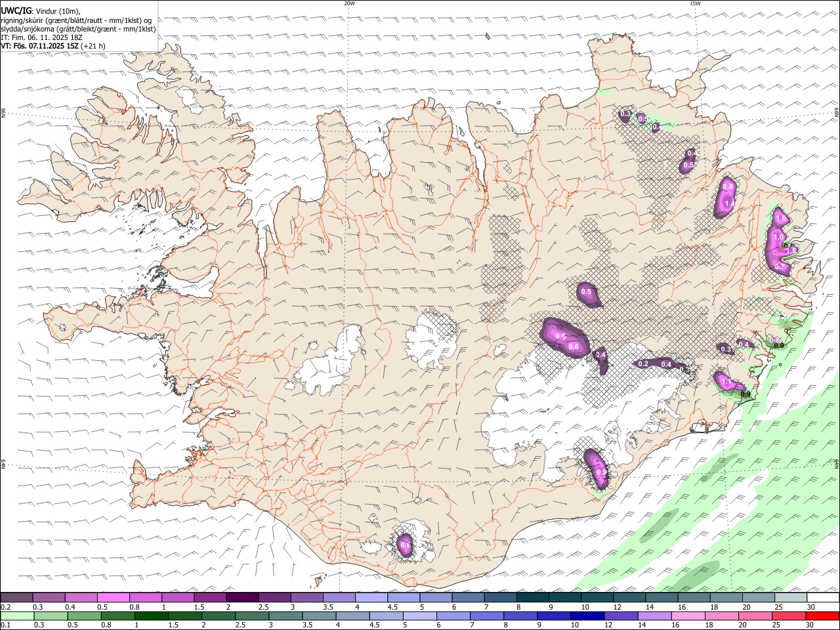The image size is (840, 630).
Task: Click the darkest purple 2 swatch in upper legend
Action: coord(242,597)
